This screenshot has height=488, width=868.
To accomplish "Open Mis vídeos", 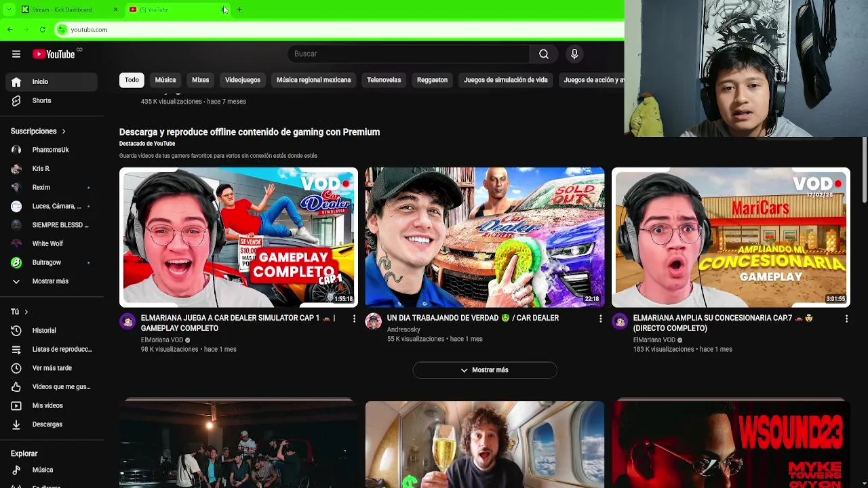I will pyautogui.click(x=52, y=405).
